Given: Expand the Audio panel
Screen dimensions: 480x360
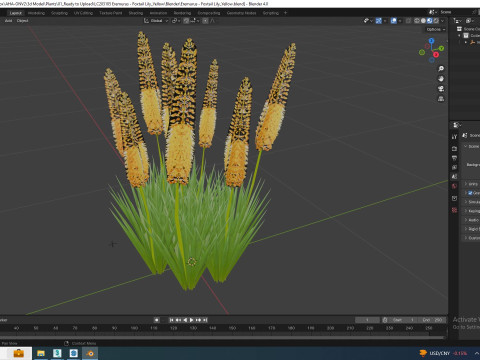Looking at the screenshot, I should (471, 220).
